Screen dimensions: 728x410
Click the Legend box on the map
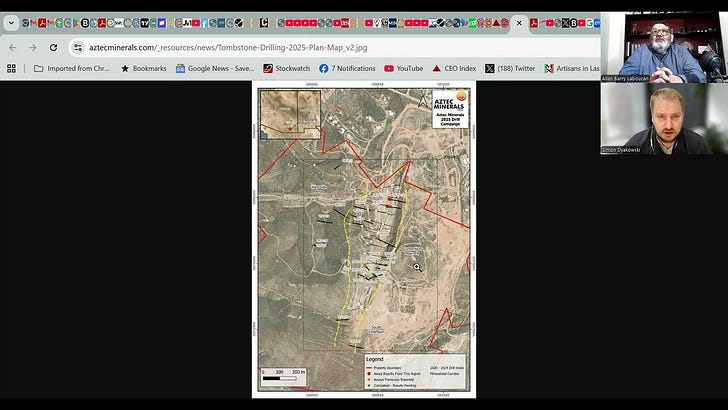415,372
